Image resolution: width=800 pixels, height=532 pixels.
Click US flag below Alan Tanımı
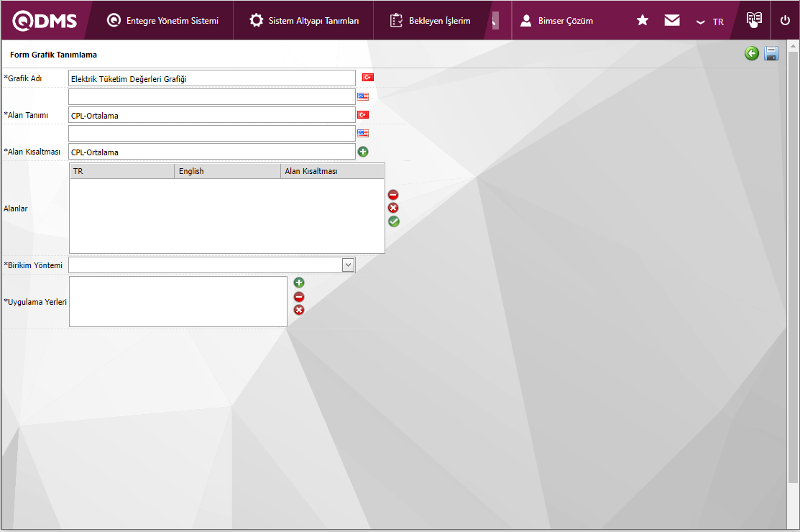pyautogui.click(x=363, y=133)
